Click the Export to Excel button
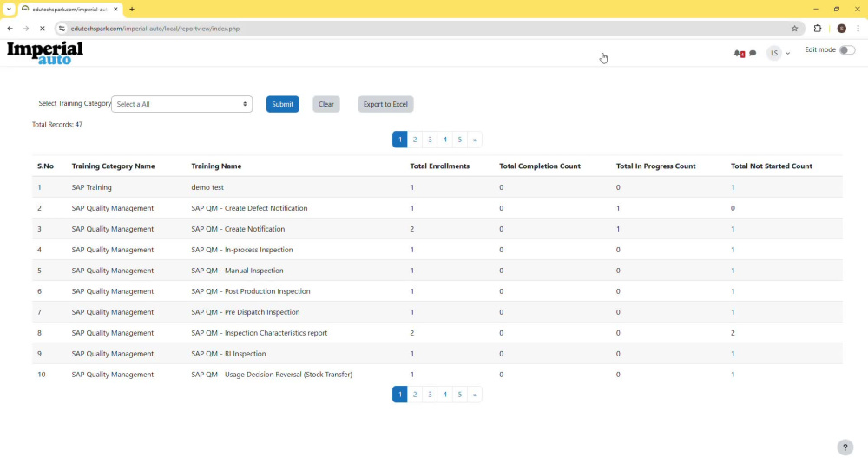Screen dimensions: 868x470 (x=385, y=104)
